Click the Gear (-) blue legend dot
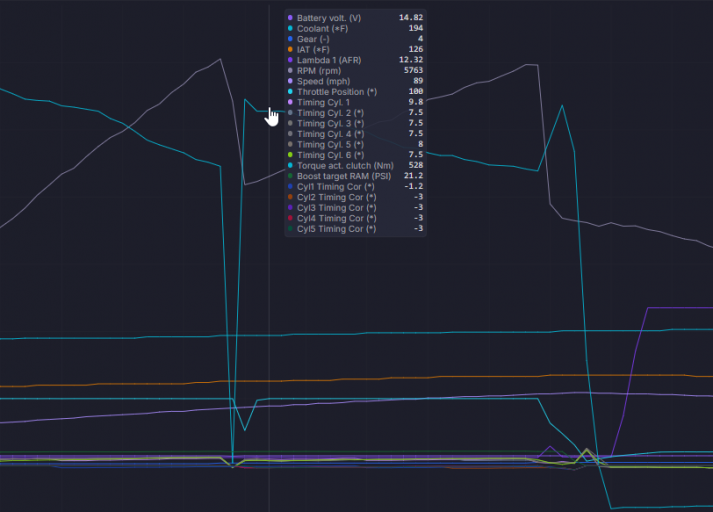713x512 pixels. [x=290, y=39]
